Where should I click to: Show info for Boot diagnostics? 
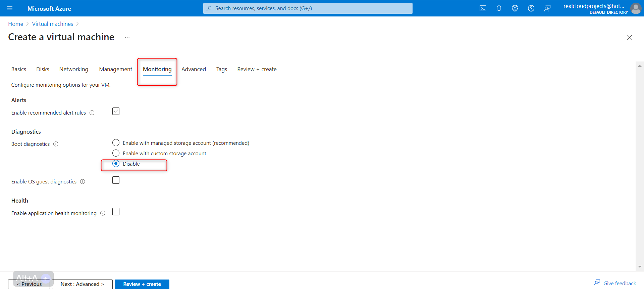(x=56, y=144)
